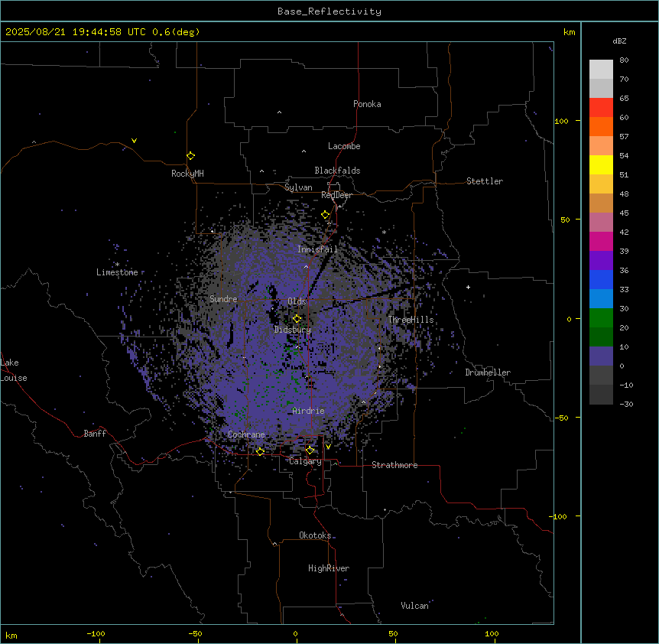Select the ThreeHills town label
The width and height of the screenshot is (659, 644).
point(411,320)
